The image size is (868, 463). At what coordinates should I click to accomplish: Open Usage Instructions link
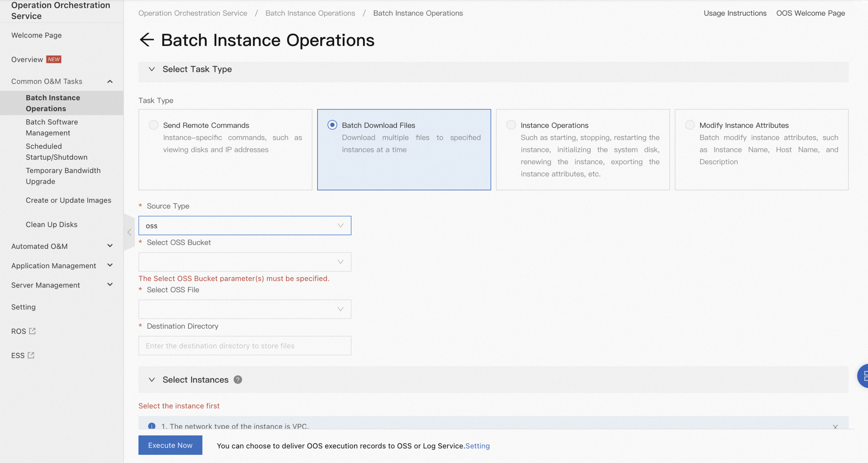click(x=735, y=13)
